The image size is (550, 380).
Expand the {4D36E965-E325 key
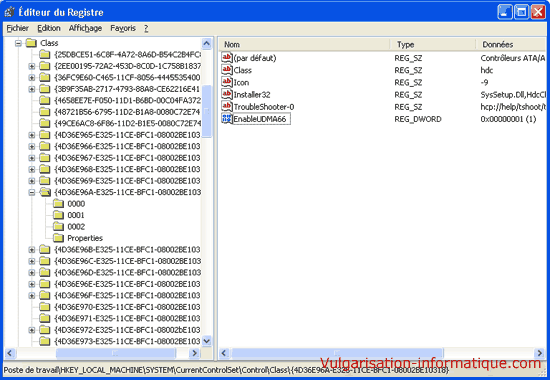[32, 135]
